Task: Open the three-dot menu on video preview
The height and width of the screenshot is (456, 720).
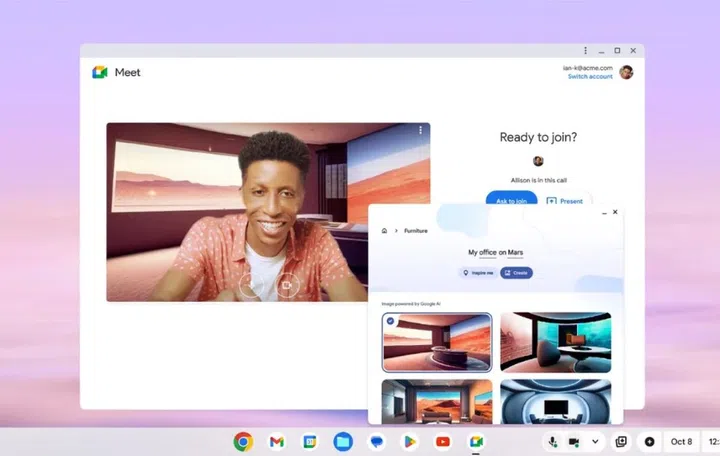Action: click(420, 131)
